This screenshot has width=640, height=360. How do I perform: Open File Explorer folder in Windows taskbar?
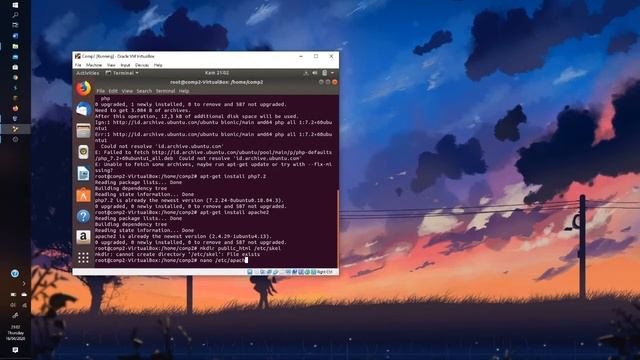[15, 47]
